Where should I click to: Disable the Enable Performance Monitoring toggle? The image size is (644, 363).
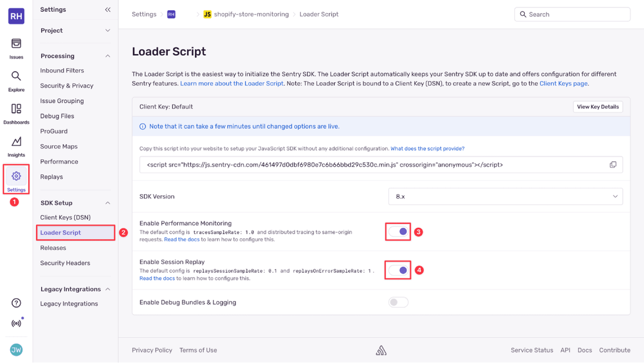(398, 231)
